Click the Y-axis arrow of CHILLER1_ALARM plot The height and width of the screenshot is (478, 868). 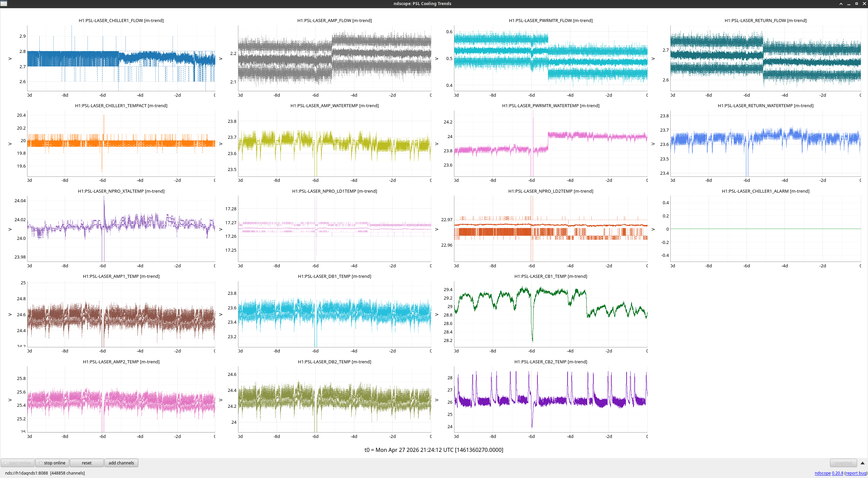point(653,229)
